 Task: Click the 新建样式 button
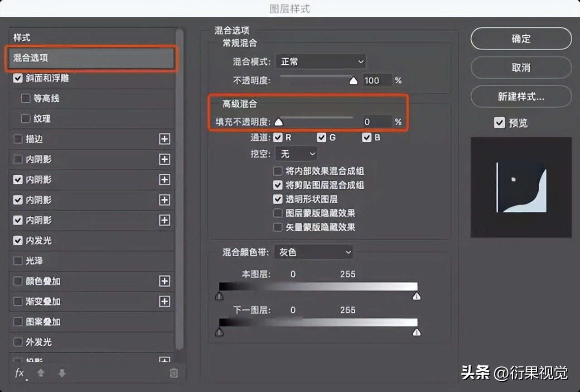(520, 96)
